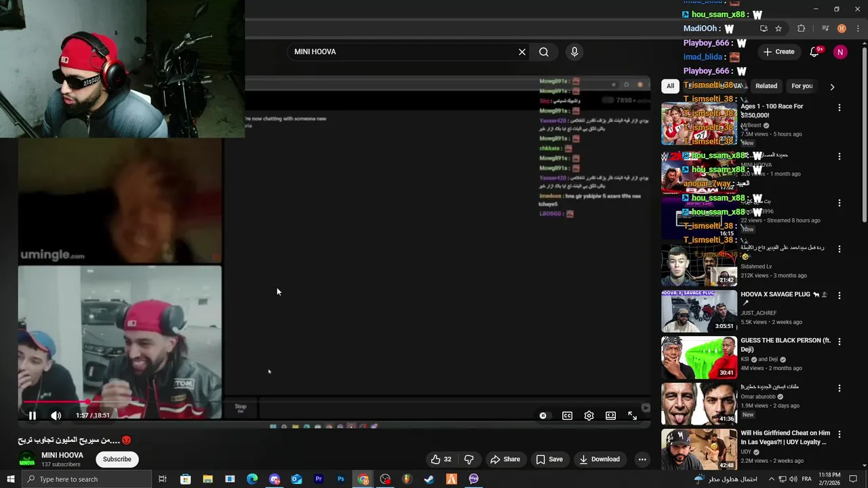The image size is (868, 488).
Task: Open options for HOOVA X SAVAGE PLUG video
Action: (x=840, y=296)
